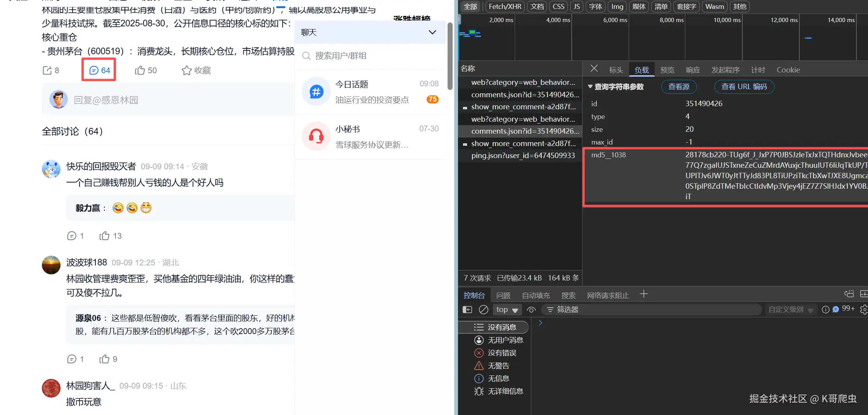
Task: Toggle the 文档 network filter
Action: 537,7
